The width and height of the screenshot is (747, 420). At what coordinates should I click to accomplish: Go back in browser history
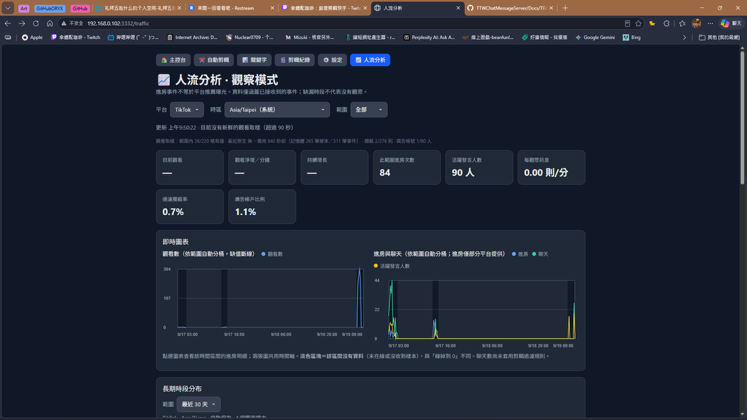point(8,23)
